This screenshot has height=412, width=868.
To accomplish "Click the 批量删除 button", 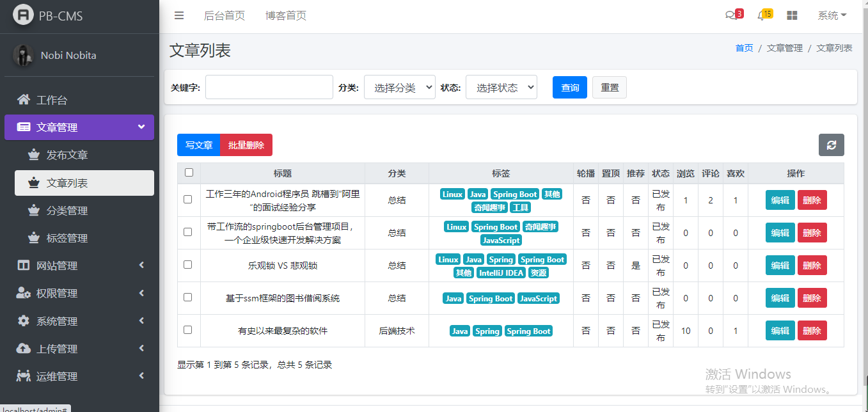I will 246,145.
